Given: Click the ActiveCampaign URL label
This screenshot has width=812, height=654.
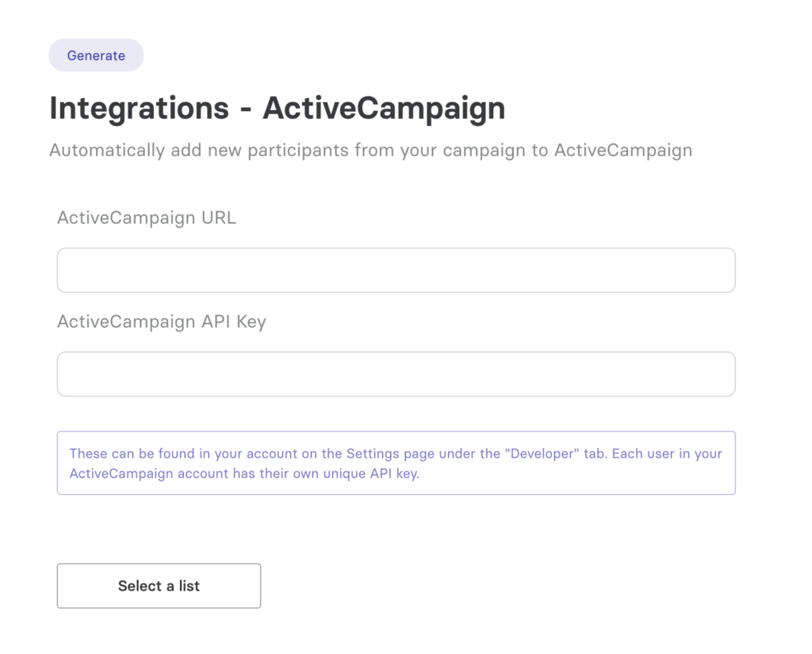Looking at the screenshot, I should pyautogui.click(x=147, y=218).
